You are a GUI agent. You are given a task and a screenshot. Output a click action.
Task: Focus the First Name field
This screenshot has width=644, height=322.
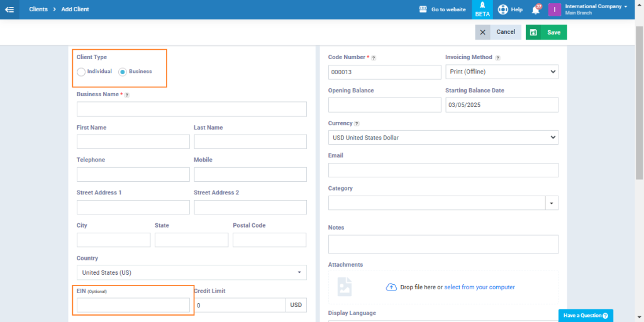(133, 142)
